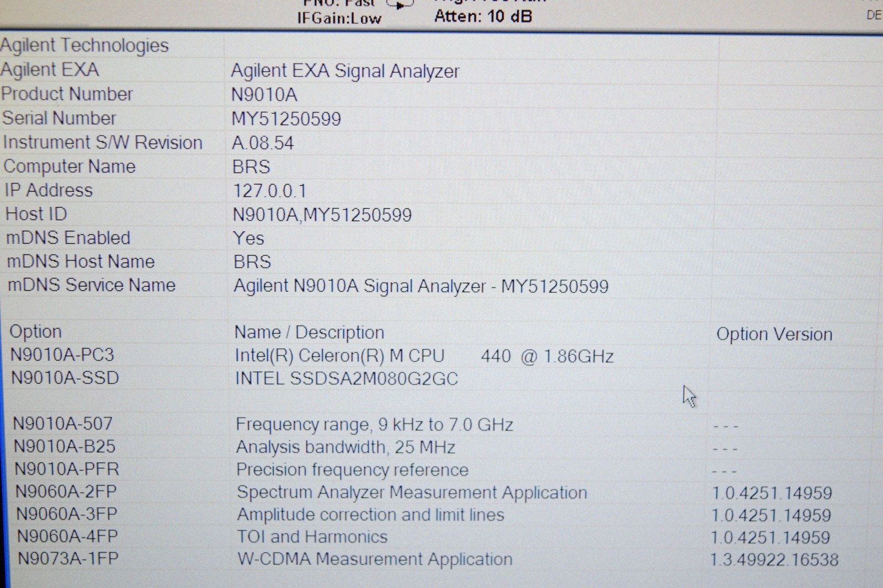883x588 pixels.
Task: Select option N9010A-PFR
Action: [x=67, y=469]
